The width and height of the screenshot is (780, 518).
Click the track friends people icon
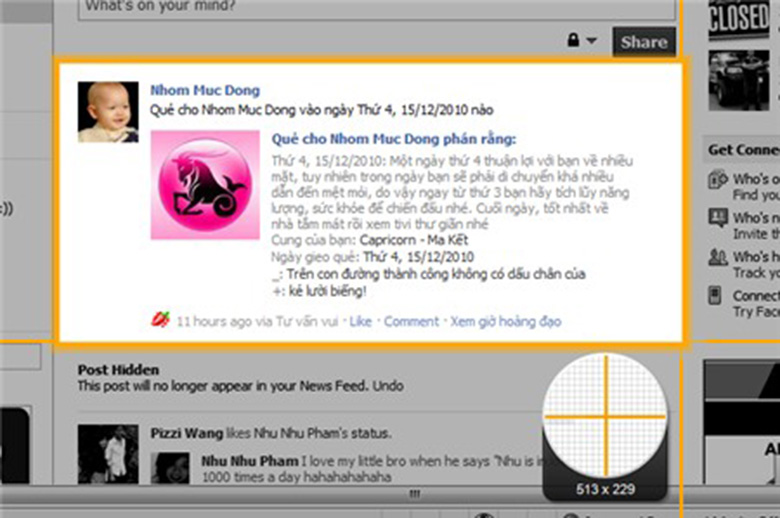(x=717, y=257)
